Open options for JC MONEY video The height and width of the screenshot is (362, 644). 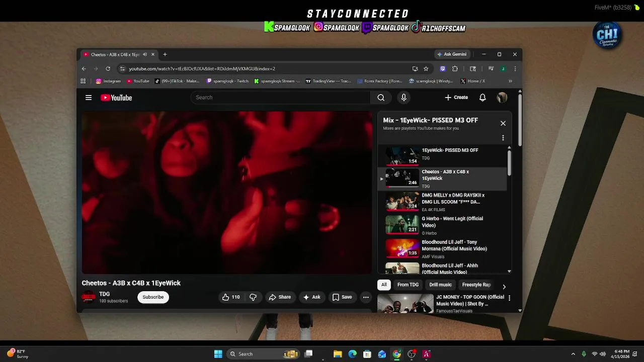click(509, 298)
